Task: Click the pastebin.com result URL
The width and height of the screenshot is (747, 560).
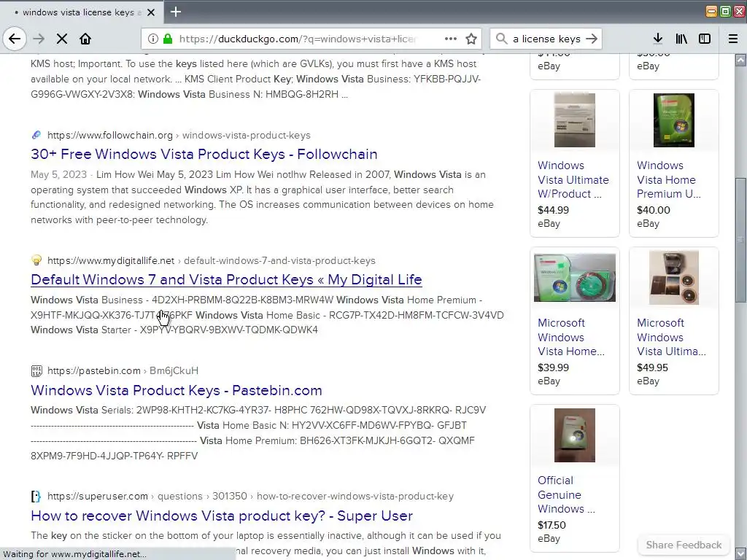Action: point(123,370)
